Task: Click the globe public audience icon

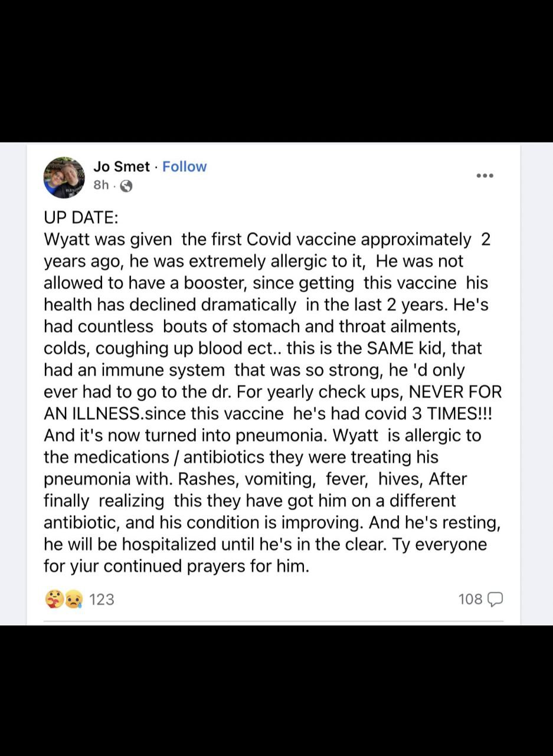Action: tap(126, 186)
